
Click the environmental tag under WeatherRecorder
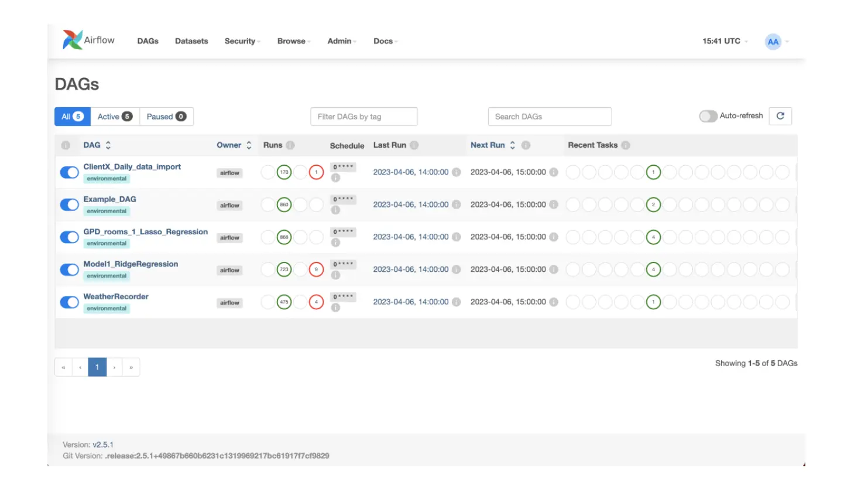(107, 309)
